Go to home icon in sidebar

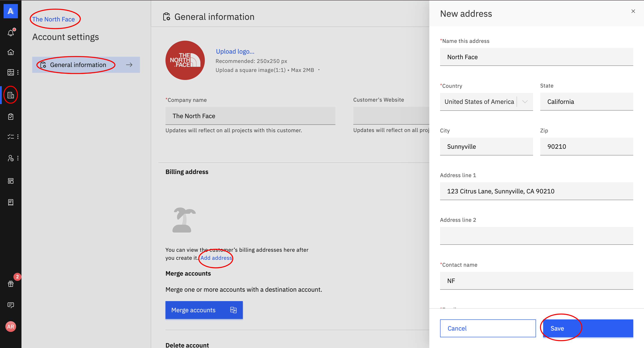(x=11, y=52)
